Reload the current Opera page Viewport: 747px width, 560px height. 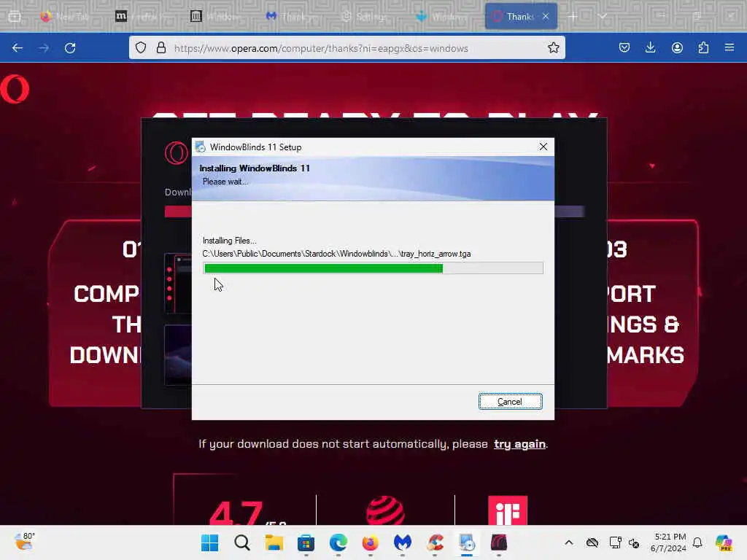pos(70,47)
